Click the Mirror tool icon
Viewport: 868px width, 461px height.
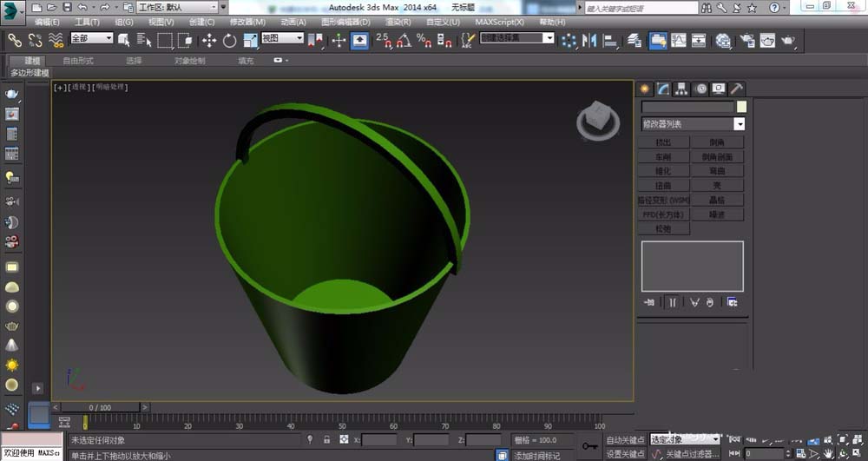point(591,40)
